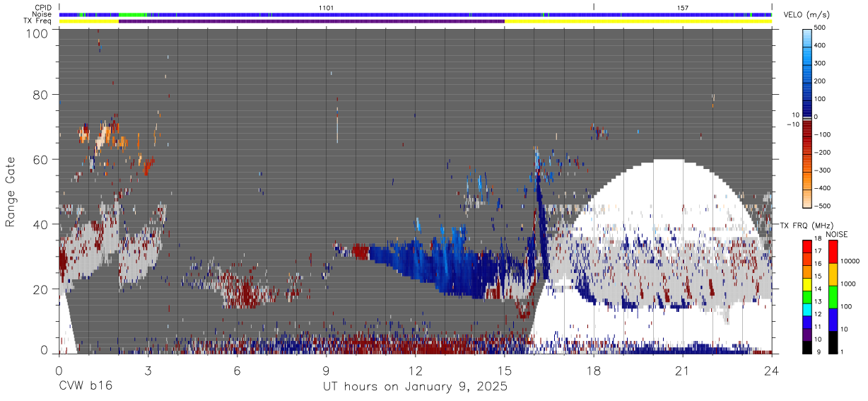Pick the black swatch in TX FRQ legend
This screenshot has width=868, height=401.
pyautogui.click(x=807, y=347)
